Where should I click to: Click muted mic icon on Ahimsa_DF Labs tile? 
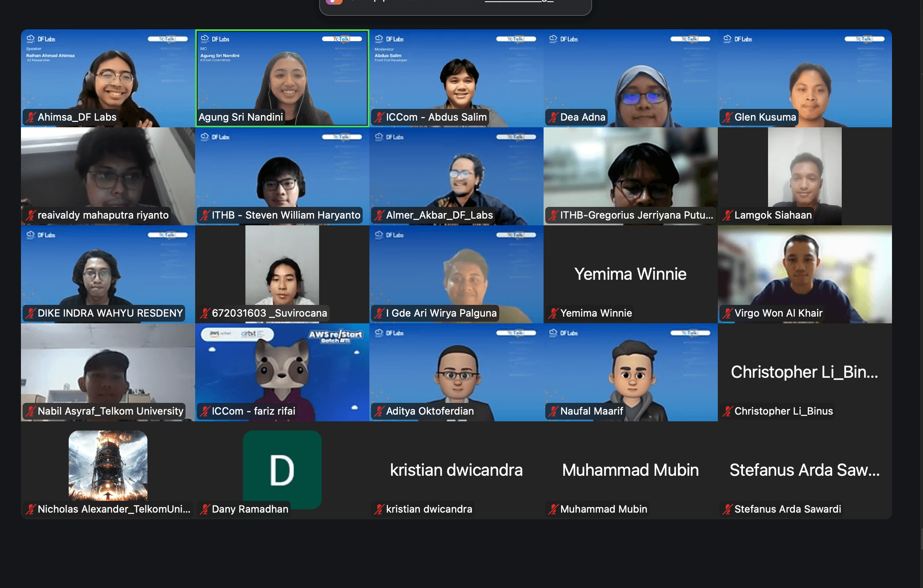tap(31, 117)
